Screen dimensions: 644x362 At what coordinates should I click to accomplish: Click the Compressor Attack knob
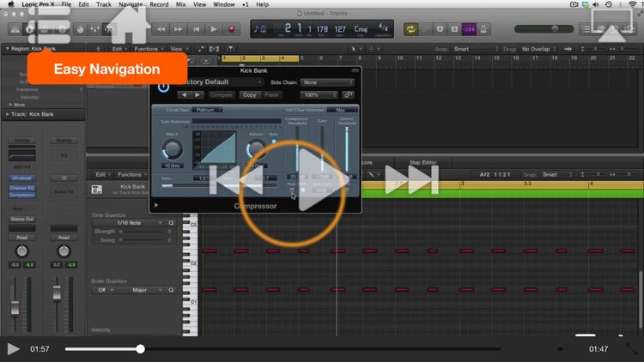pyautogui.click(x=173, y=149)
